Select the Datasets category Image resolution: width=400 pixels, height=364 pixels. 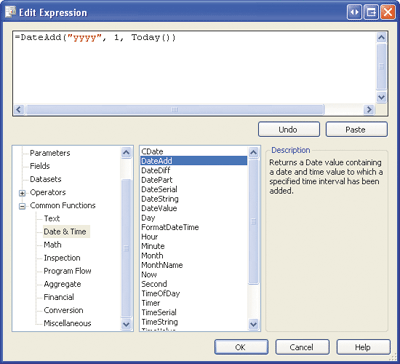[46, 179]
